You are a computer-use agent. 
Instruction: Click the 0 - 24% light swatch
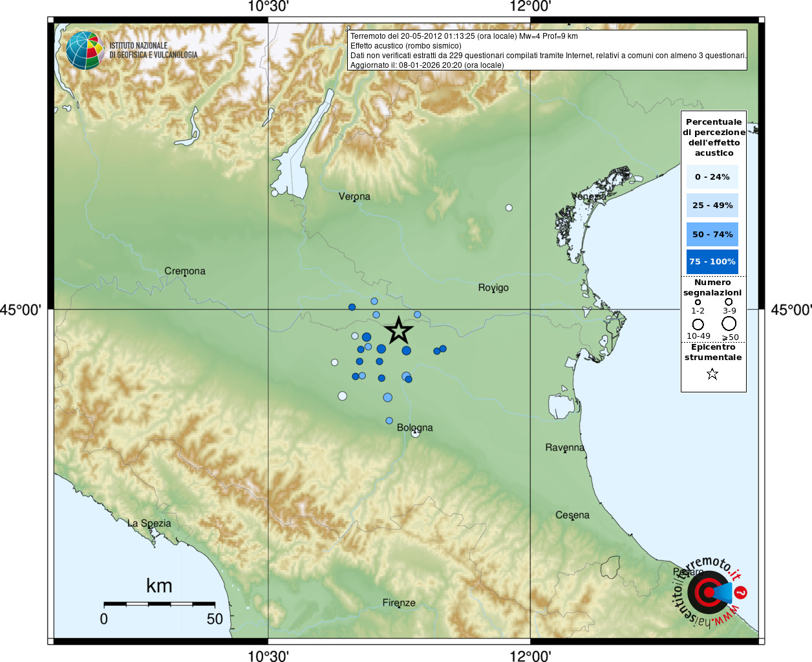712,176
